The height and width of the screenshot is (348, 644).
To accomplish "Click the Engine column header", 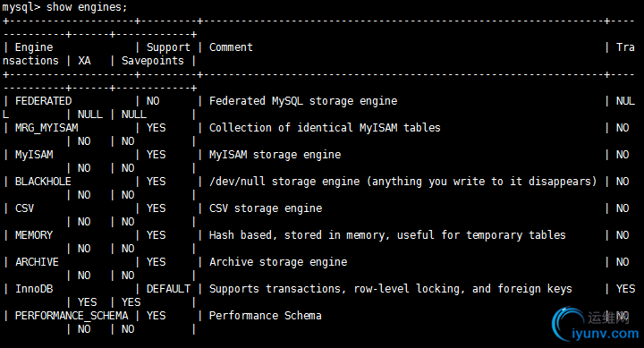I will [x=34, y=47].
